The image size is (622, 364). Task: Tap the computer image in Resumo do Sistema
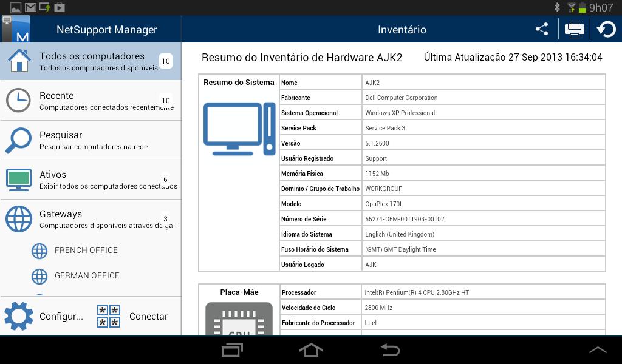[x=239, y=129]
